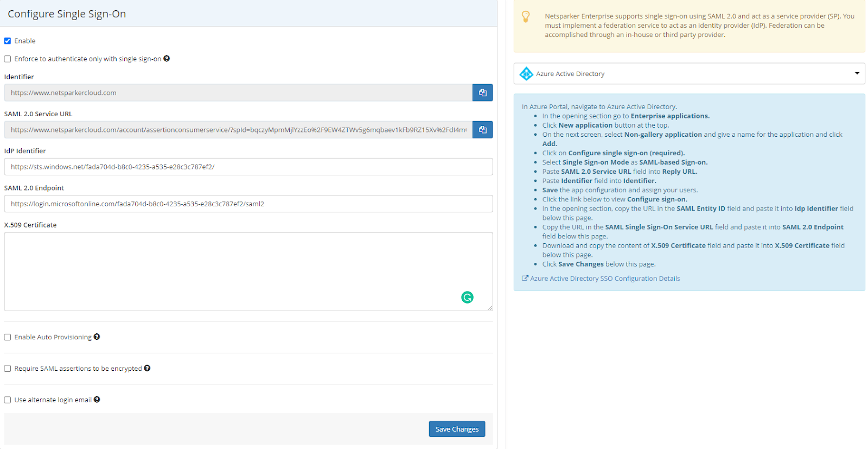Click the lightbulb tip icon
Image resolution: width=868 pixels, height=449 pixels.
[526, 17]
